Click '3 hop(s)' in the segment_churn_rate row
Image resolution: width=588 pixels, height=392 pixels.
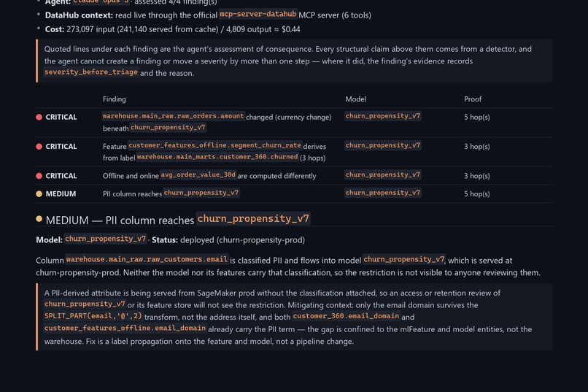coord(477,146)
